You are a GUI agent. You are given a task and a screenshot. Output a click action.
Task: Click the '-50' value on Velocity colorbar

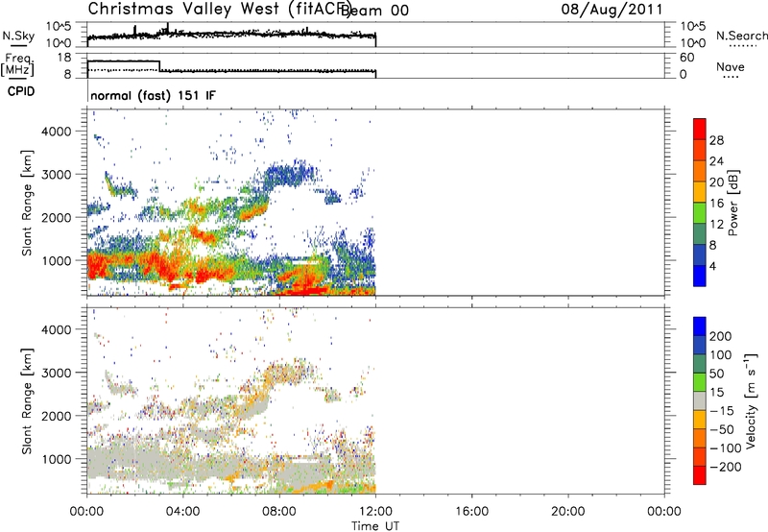tap(722, 429)
